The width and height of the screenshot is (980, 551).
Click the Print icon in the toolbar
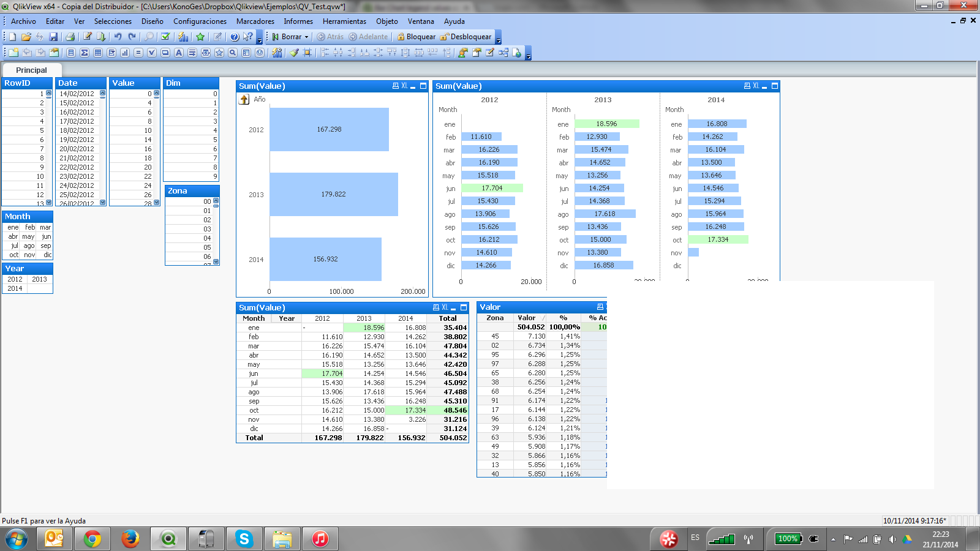pyautogui.click(x=70, y=37)
